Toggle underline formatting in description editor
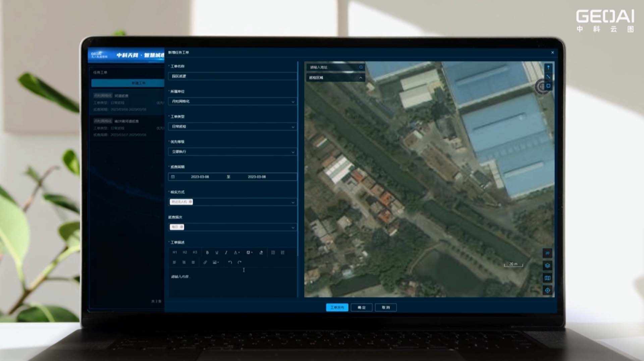This screenshot has width=644, height=361. [217, 253]
